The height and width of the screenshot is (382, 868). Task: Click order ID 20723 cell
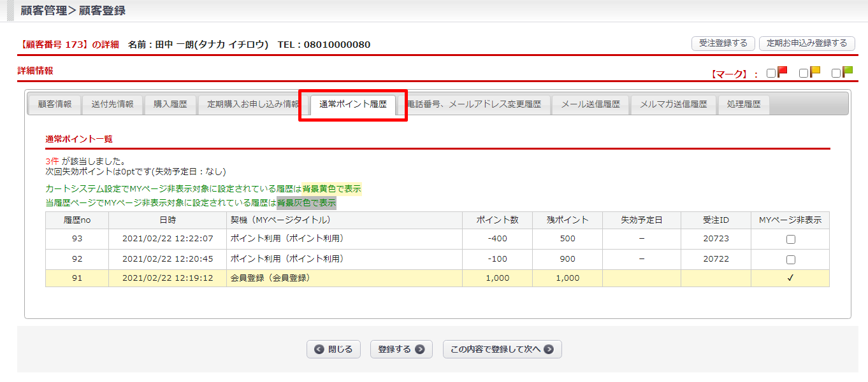coord(716,239)
